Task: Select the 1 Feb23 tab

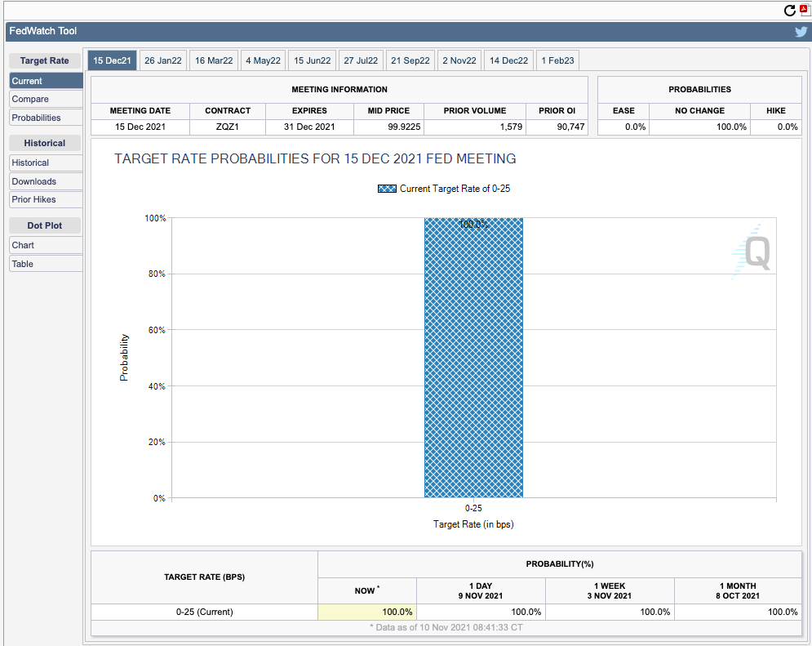Action: (x=557, y=60)
